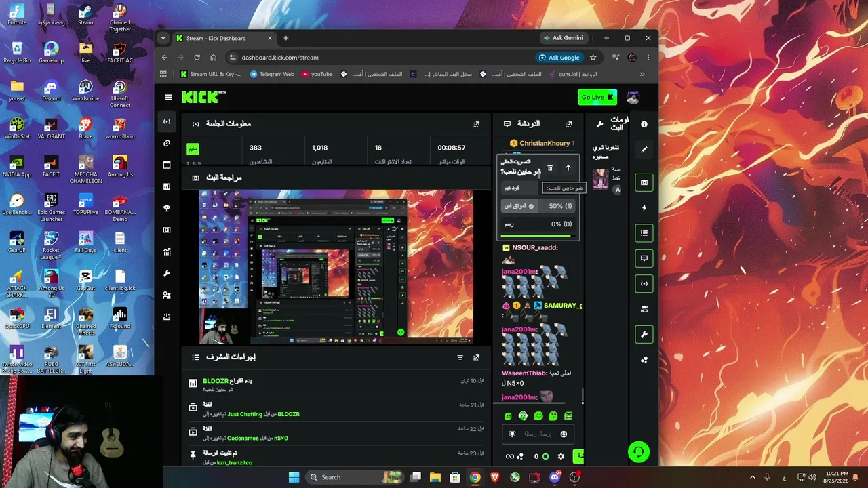The image size is (868, 488).
Task: Open the user moderators icon in left sidebar
Action: (167, 296)
